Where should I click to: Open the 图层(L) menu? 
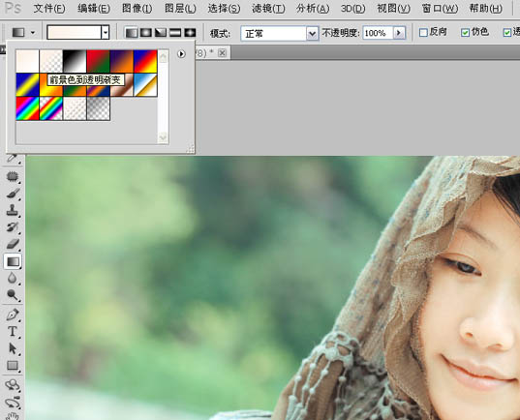pyautogui.click(x=180, y=9)
